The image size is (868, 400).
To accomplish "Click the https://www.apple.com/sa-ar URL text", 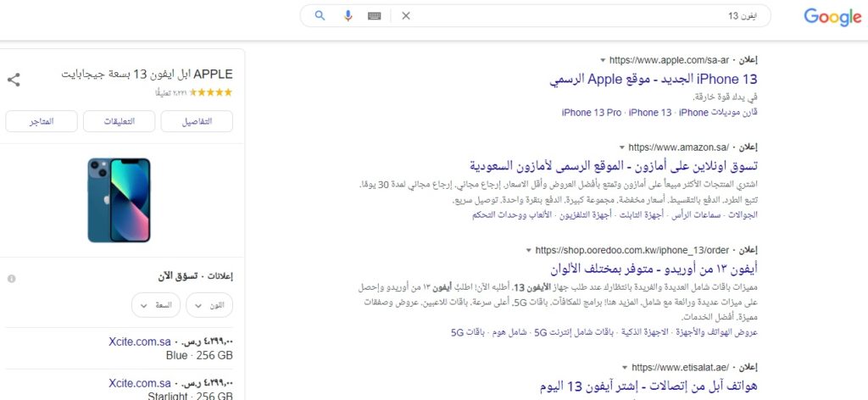I will click(669, 60).
